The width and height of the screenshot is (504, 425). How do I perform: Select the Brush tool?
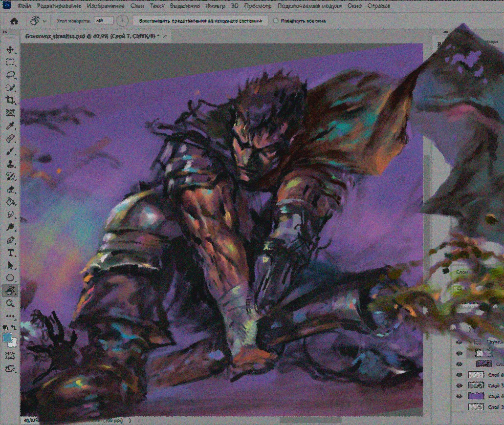click(x=10, y=151)
